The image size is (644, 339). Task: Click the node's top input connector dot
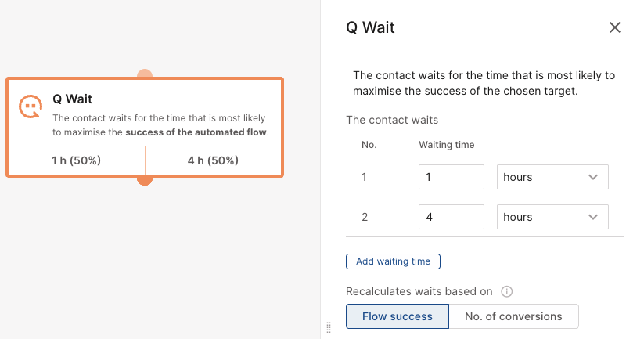coord(145,74)
